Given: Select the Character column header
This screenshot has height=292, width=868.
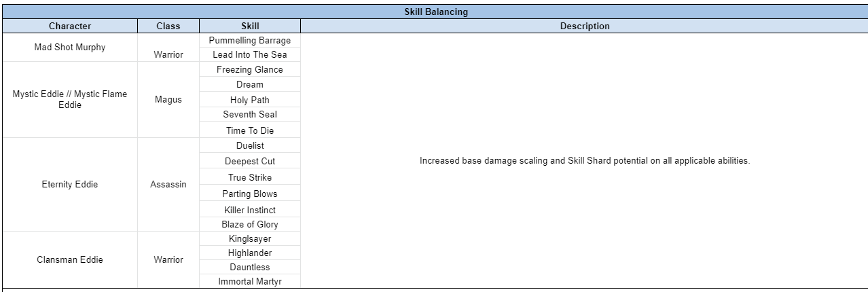Looking at the screenshot, I should [70, 26].
